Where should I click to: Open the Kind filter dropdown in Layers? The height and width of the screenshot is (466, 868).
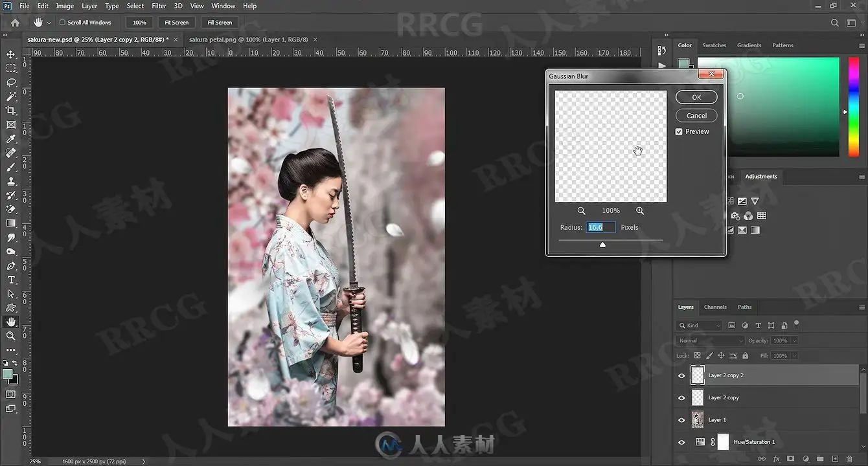[x=698, y=326]
